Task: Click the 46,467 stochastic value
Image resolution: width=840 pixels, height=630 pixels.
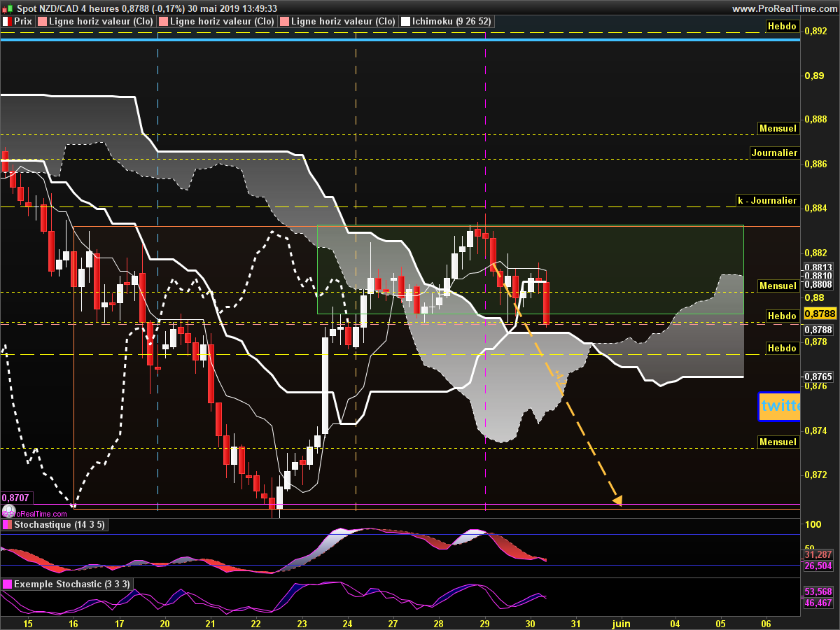Action: (x=818, y=602)
